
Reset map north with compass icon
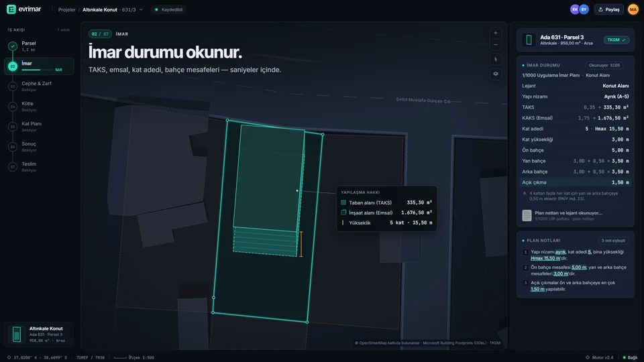[495, 60]
